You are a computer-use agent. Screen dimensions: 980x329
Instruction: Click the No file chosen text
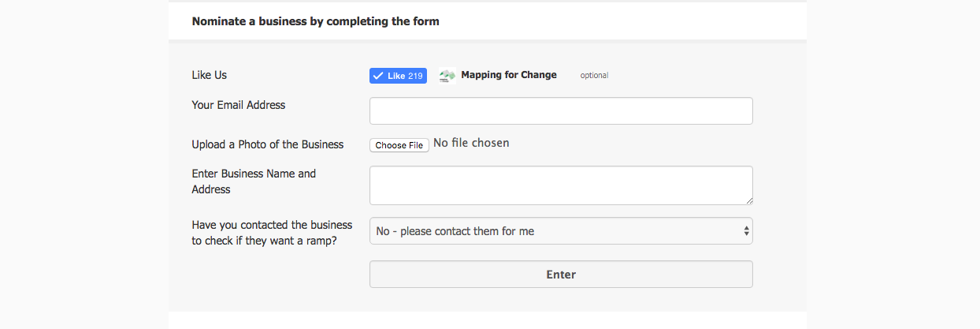471,143
